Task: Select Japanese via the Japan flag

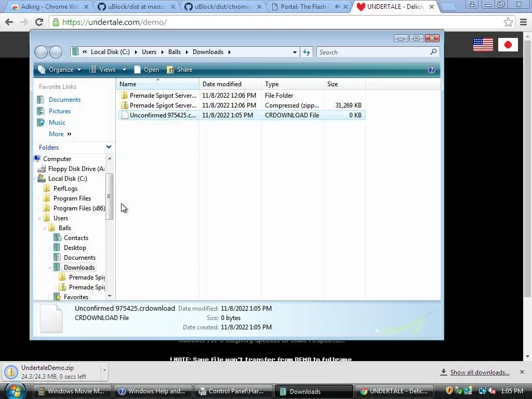Action: 508,45
